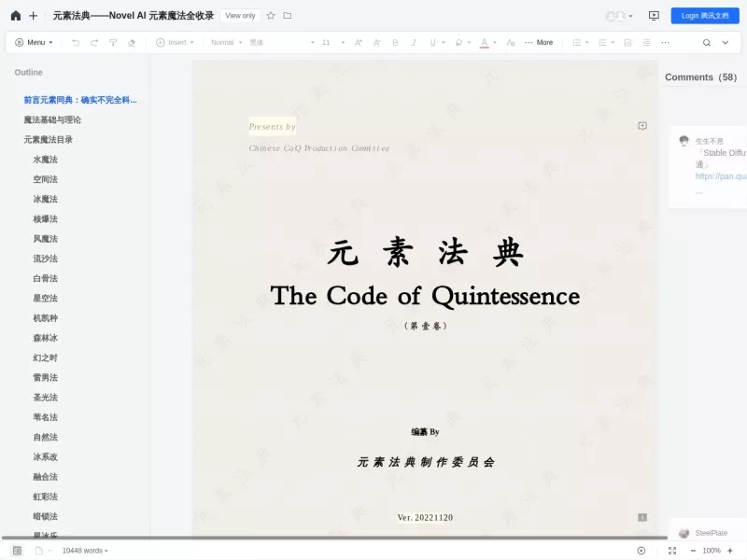The height and width of the screenshot is (560, 747).
Task: Expand the bulleted list options arrow
Action: coord(587,42)
